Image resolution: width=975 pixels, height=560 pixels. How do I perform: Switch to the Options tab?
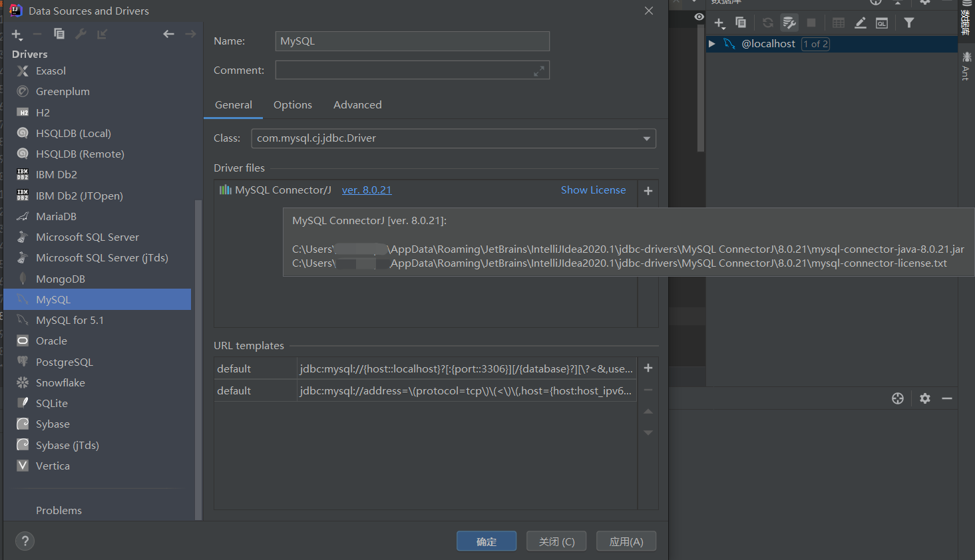click(x=293, y=105)
